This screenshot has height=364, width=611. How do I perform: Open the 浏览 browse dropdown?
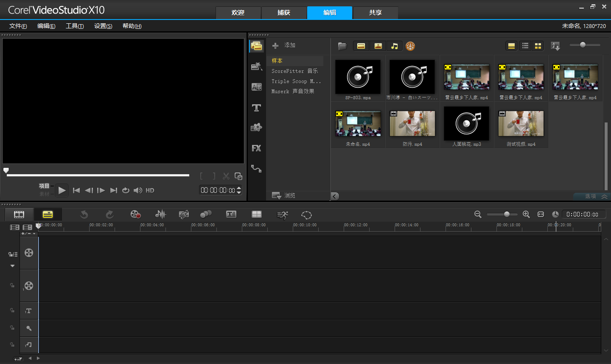pos(284,195)
